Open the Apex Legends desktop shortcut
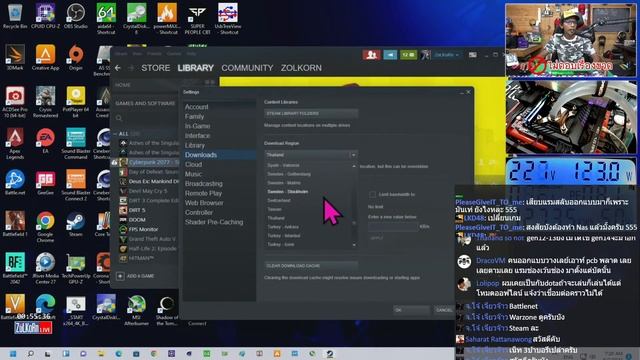The width and height of the screenshot is (640, 360). click(x=15, y=144)
